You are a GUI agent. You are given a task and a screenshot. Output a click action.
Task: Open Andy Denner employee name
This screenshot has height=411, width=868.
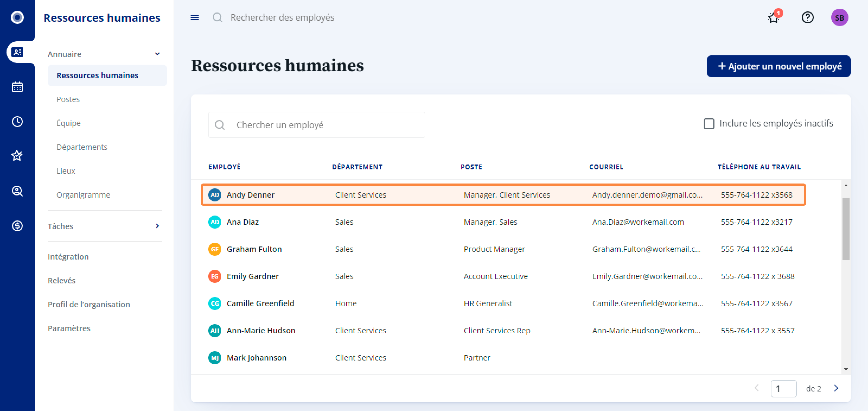250,195
